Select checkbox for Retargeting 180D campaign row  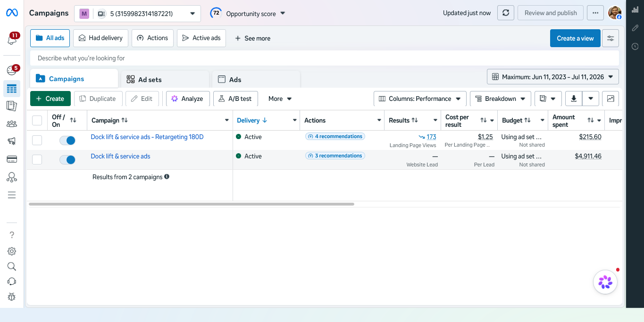coord(37,140)
